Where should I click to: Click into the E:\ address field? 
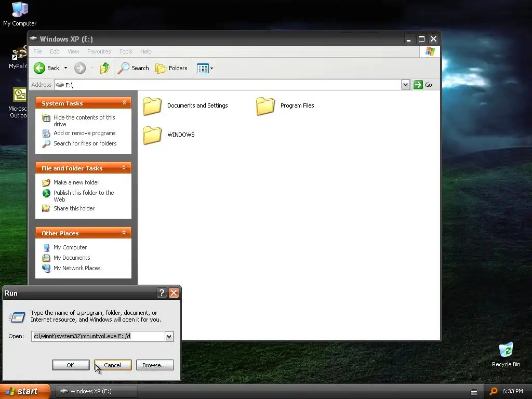pos(228,85)
